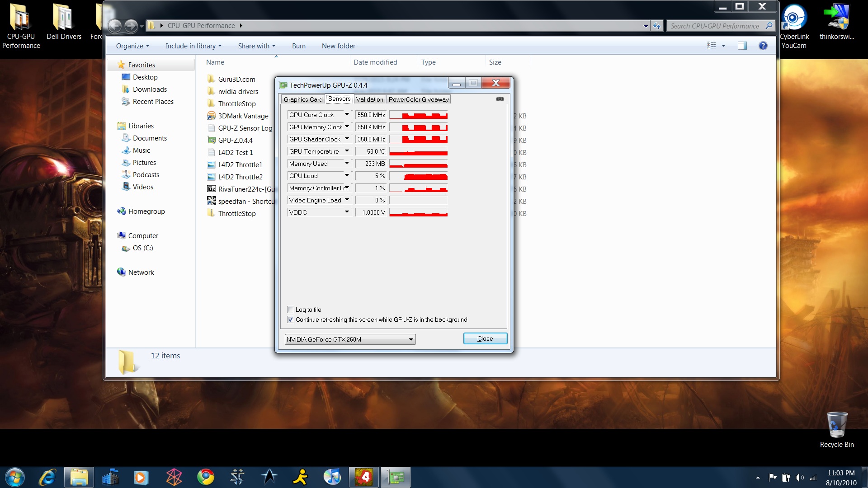868x488 pixels.
Task: Open Internet Explorer from the taskbar
Action: [x=47, y=477]
